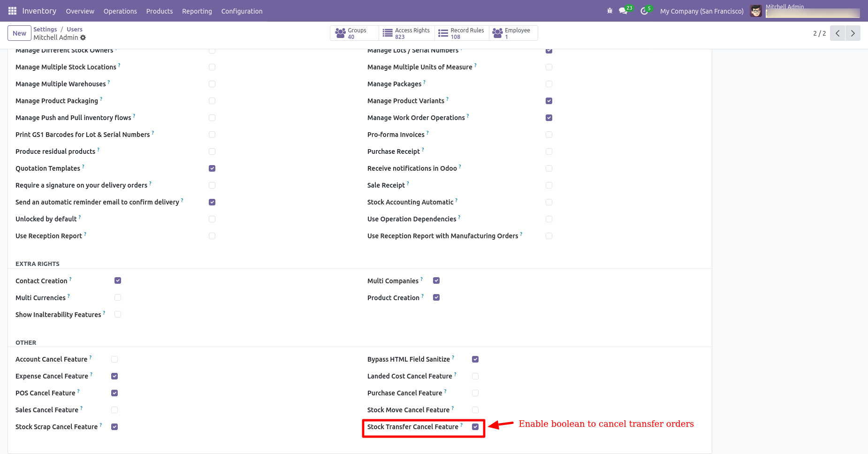Screen dimensions: 868x454
Task: Open the Products menu
Action: click(160, 11)
